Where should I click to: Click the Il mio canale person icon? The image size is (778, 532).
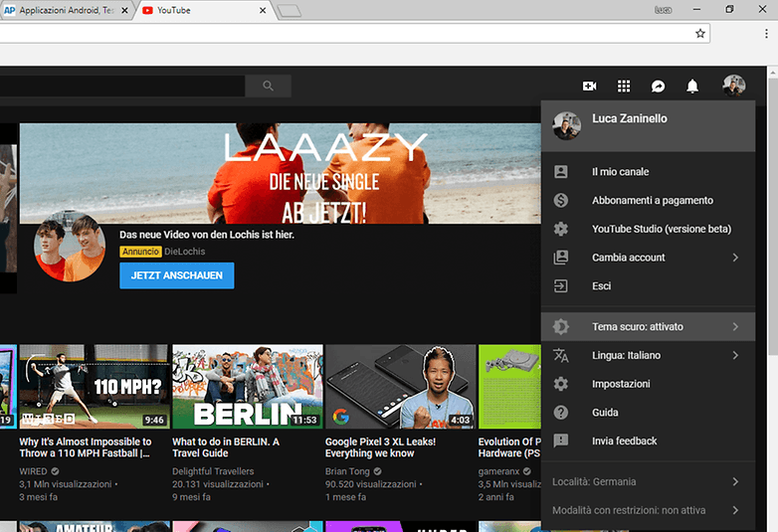(x=561, y=172)
